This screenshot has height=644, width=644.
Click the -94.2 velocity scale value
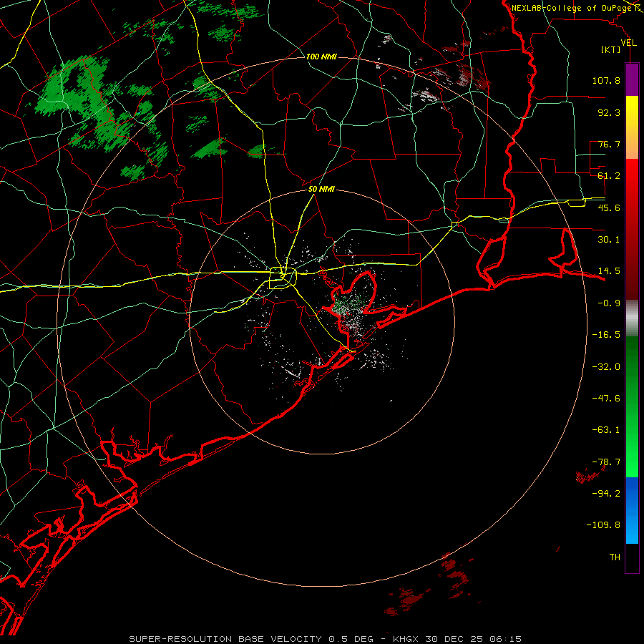(606, 493)
